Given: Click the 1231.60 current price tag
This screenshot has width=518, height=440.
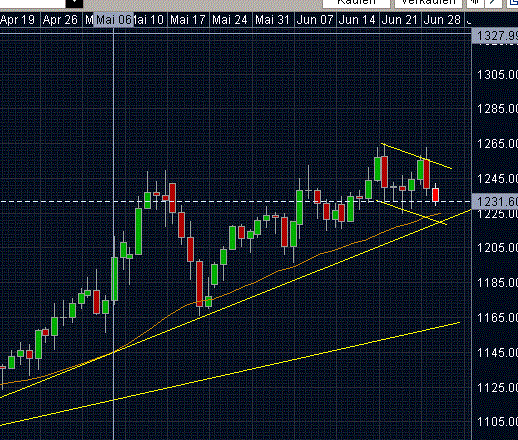Looking at the screenshot, I should (x=495, y=201).
